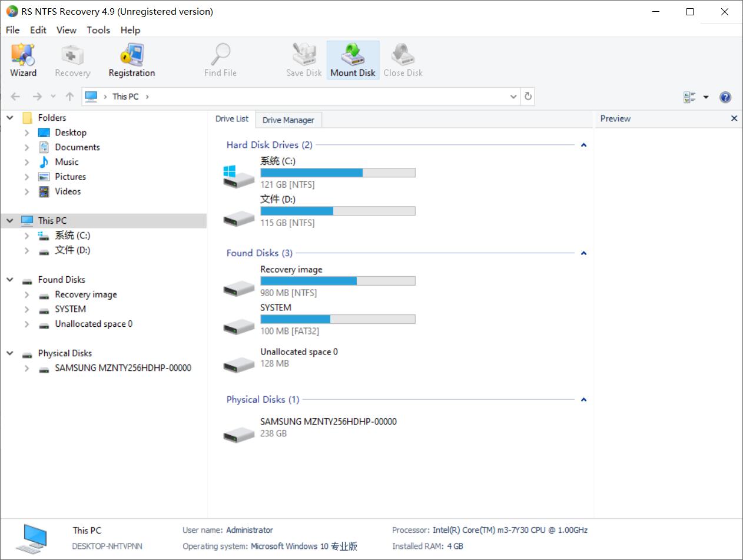The height and width of the screenshot is (560, 743).
Task: Switch to the Drive List tab
Action: point(232,119)
